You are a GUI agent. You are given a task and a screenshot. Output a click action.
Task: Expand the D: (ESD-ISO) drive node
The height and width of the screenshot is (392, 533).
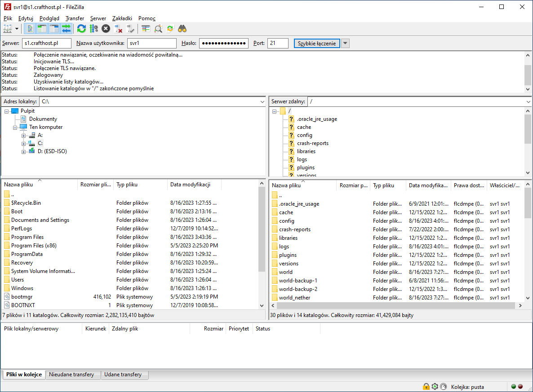[23, 152]
